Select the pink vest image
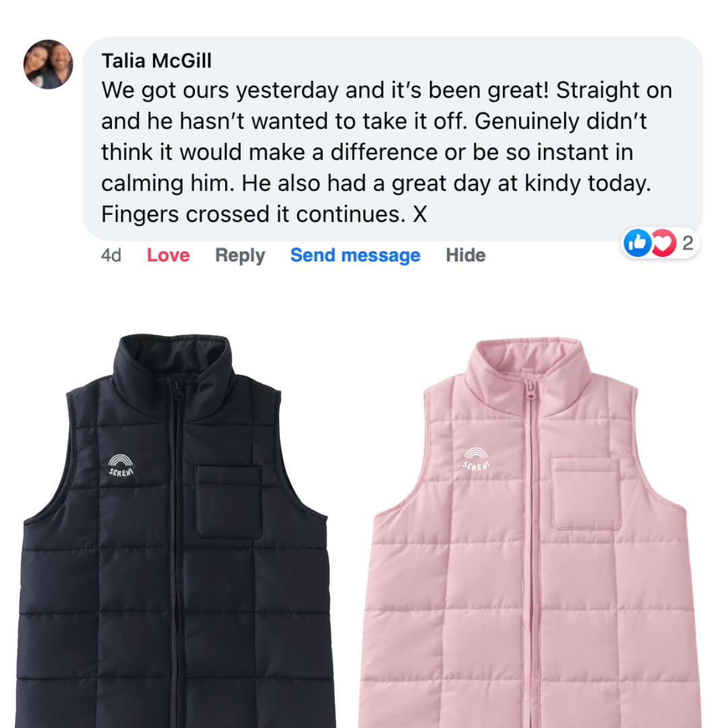728x728 pixels. tap(529, 532)
